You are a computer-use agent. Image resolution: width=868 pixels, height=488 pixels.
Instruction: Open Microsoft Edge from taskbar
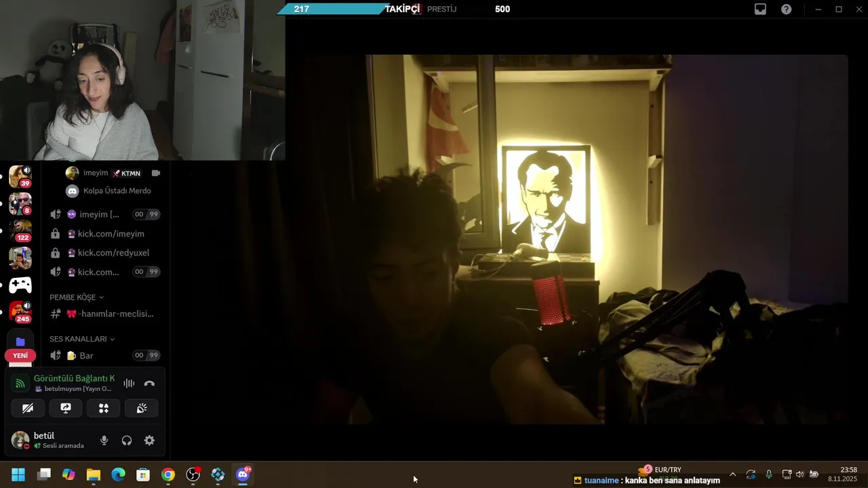tap(118, 474)
